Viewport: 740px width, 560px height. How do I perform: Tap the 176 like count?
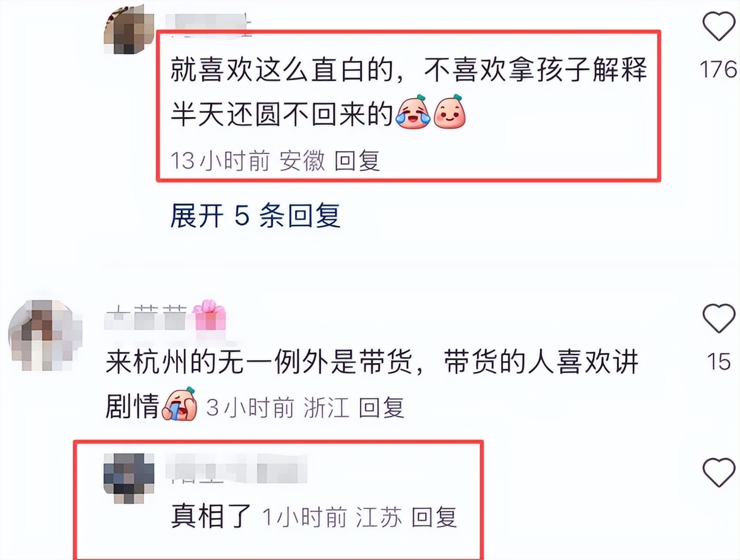click(718, 69)
